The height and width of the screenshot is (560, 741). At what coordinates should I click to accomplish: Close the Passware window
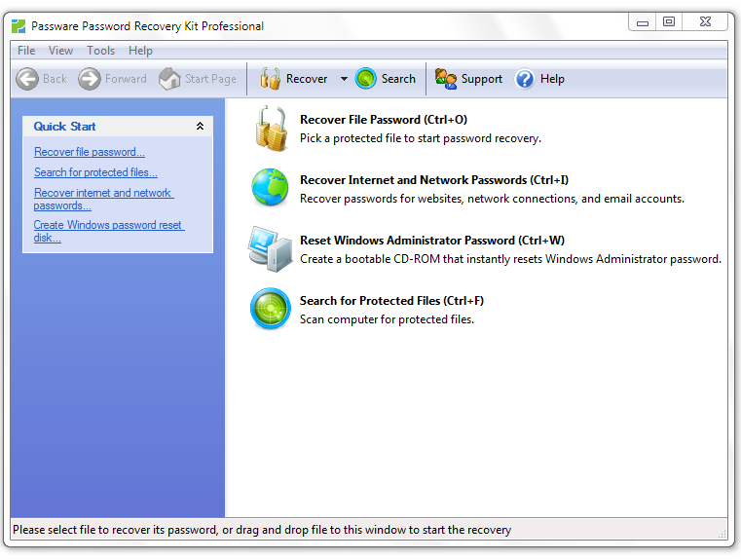(705, 21)
